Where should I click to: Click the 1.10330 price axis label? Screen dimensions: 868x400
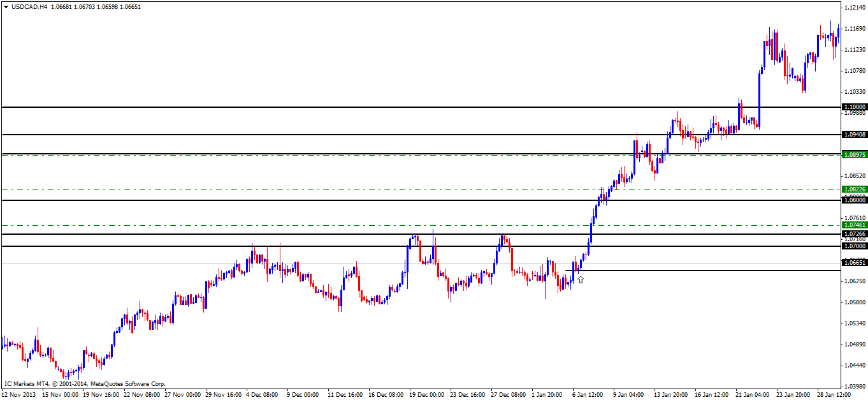(x=855, y=92)
